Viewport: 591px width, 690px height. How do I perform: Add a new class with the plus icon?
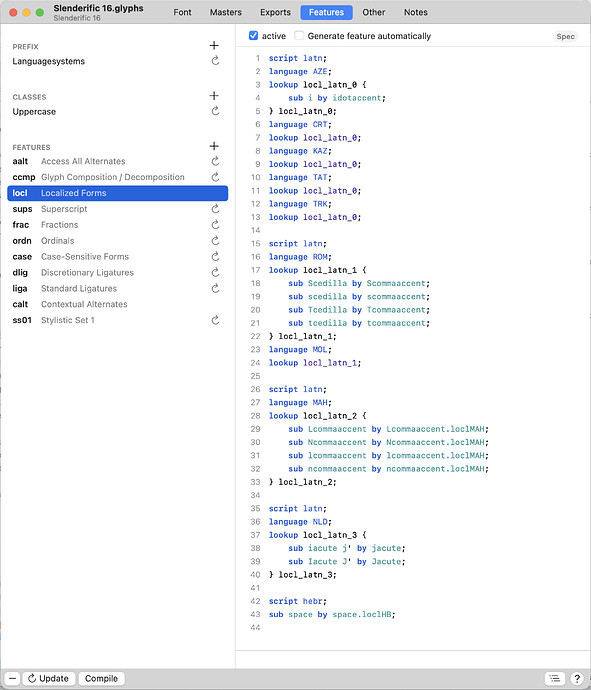(x=214, y=95)
